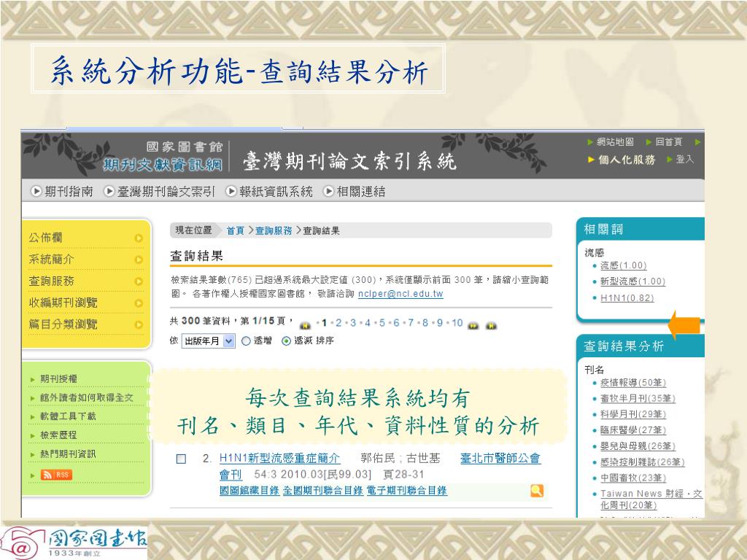747x560 pixels.
Task: Click the arrow icon beside 查詢服務
Action: (139, 281)
